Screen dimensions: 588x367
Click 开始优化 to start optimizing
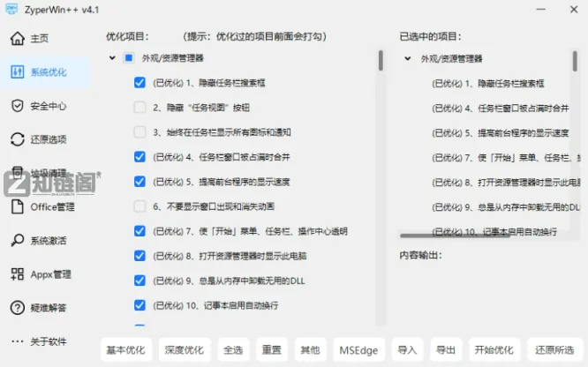click(x=494, y=350)
